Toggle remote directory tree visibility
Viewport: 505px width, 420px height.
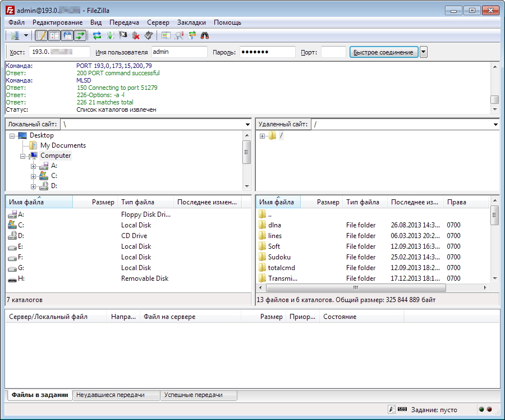67,35
